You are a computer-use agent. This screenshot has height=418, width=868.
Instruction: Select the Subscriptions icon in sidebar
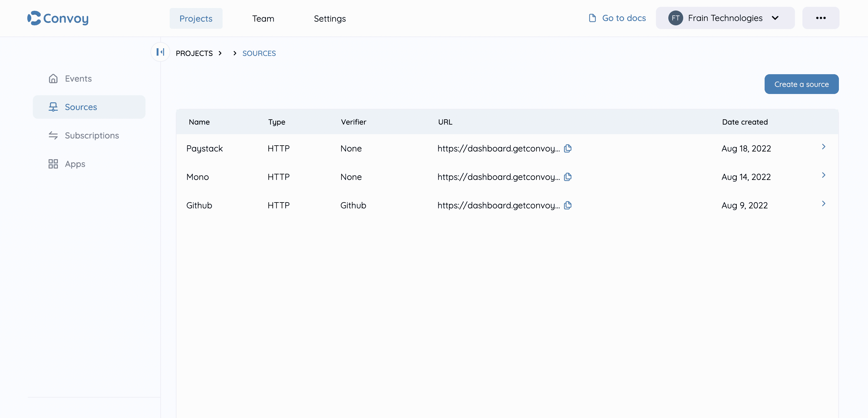(53, 135)
